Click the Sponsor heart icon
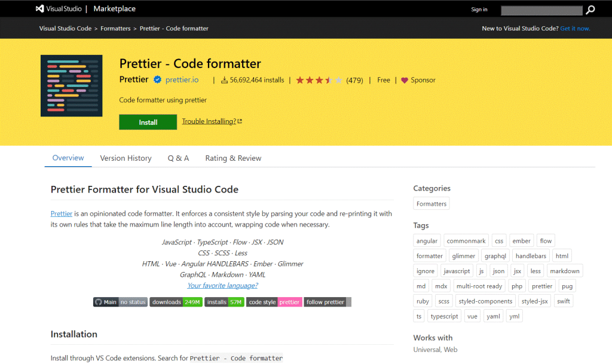 click(405, 80)
